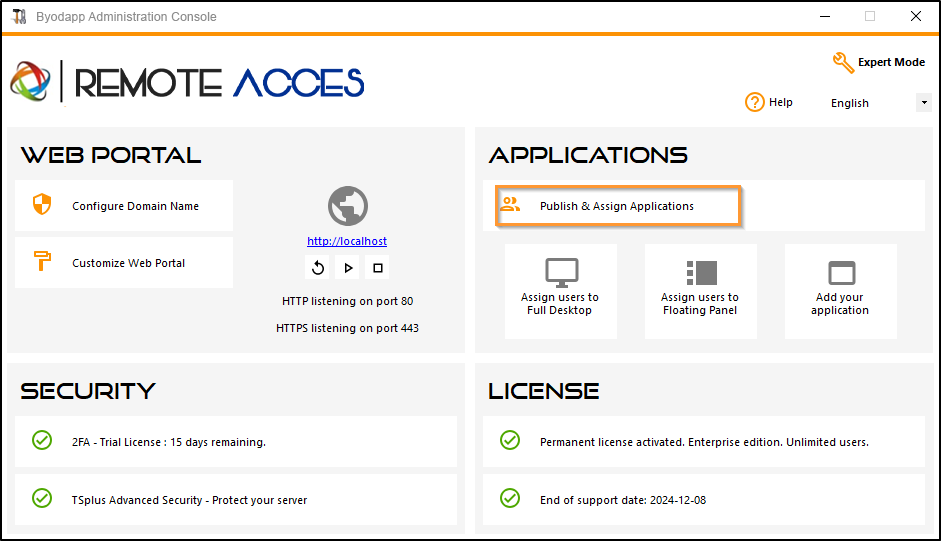Image resolution: width=941 pixels, height=541 pixels.
Task: Close the Administration Console window
Action: (916, 17)
